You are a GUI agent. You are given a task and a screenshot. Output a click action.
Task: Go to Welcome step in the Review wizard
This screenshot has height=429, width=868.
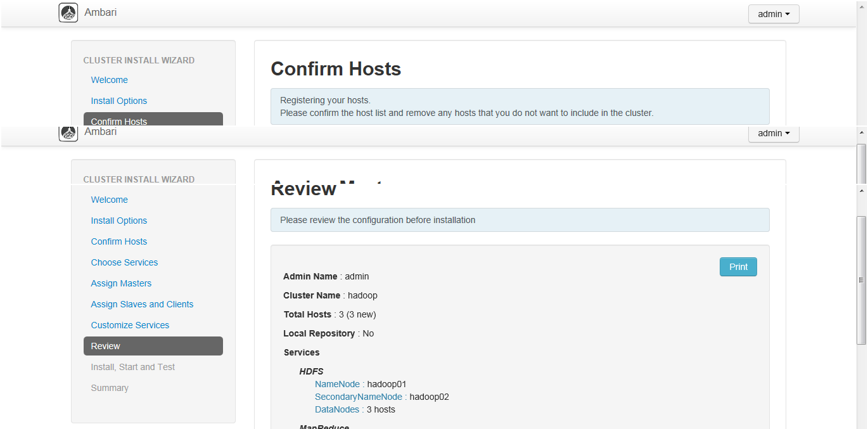[109, 200]
